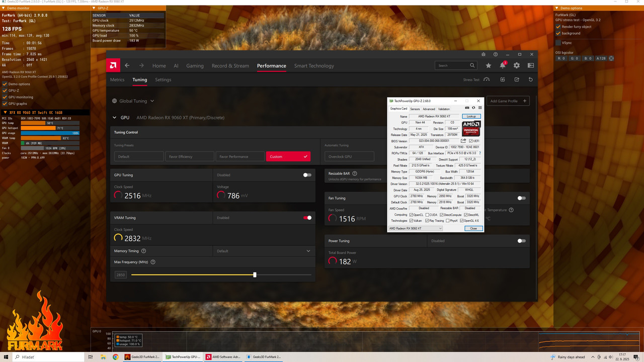Uncheck GPU graphs in Demo monitor
The width and height of the screenshot is (644, 362).
(x=5, y=104)
